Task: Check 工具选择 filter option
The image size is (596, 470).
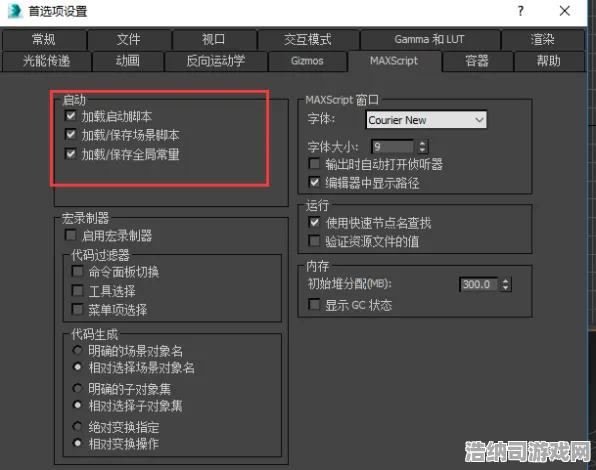Action: point(78,291)
